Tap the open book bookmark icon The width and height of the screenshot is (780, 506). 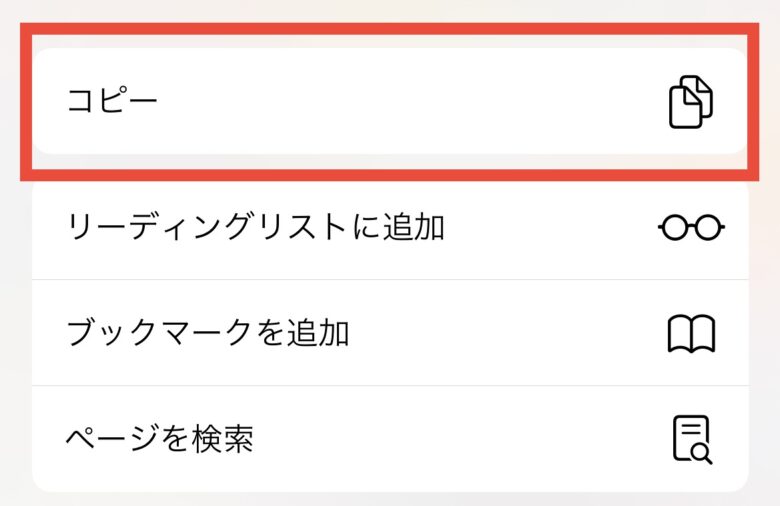click(x=691, y=333)
